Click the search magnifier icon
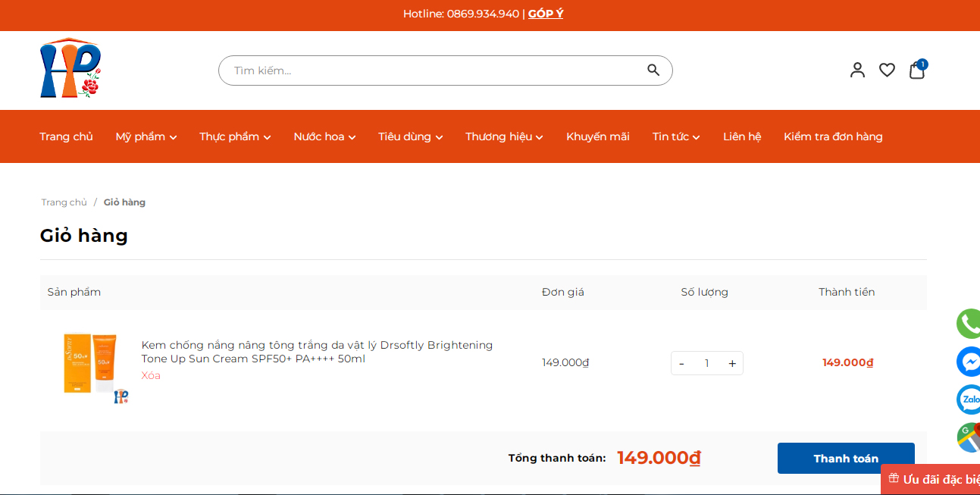Image resolution: width=980 pixels, height=495 pixels. tap(653, 70)
